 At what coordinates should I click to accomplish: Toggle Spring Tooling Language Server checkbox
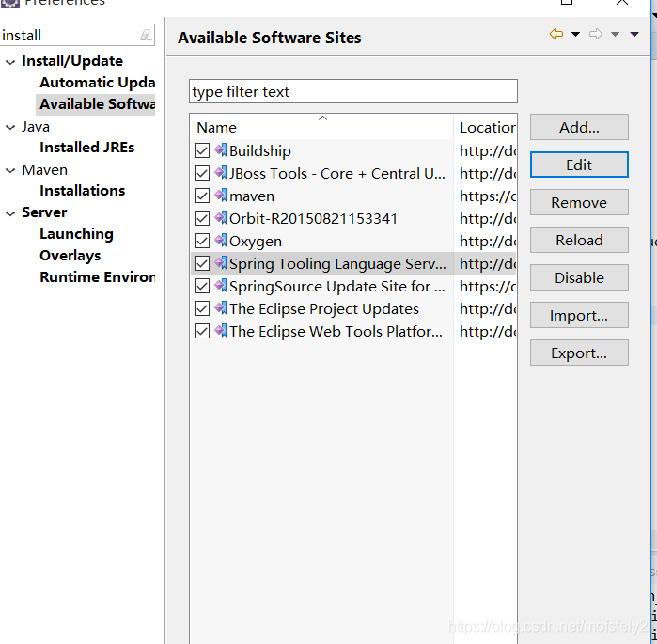click(x=202, y=263)
